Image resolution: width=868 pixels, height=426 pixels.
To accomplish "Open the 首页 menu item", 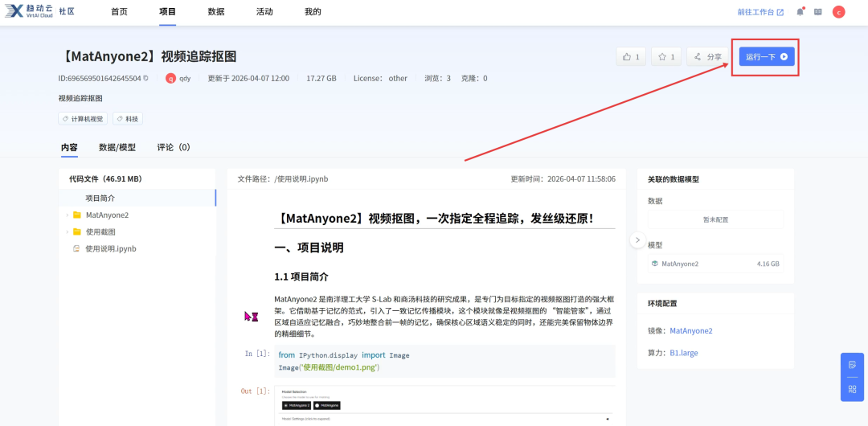I will click(x=119, y=11).
